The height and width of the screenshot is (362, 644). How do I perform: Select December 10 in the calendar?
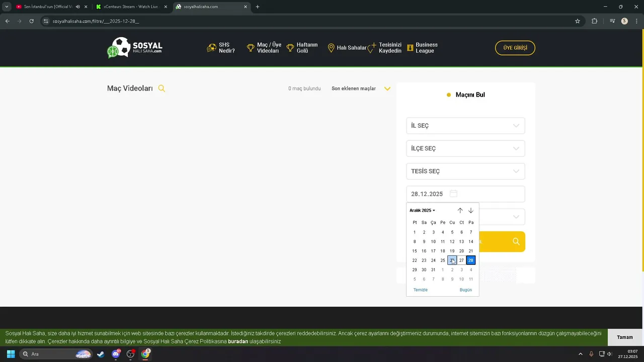[x=433, y=242]
